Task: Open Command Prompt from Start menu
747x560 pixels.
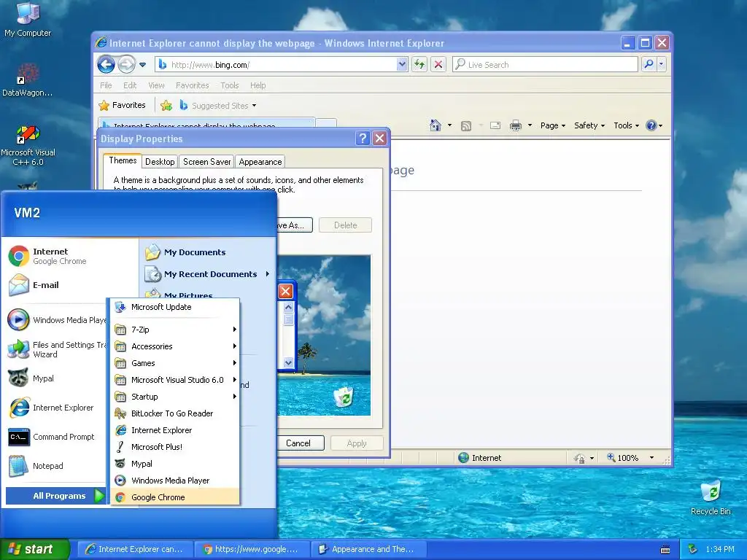Action: (56, 437)
